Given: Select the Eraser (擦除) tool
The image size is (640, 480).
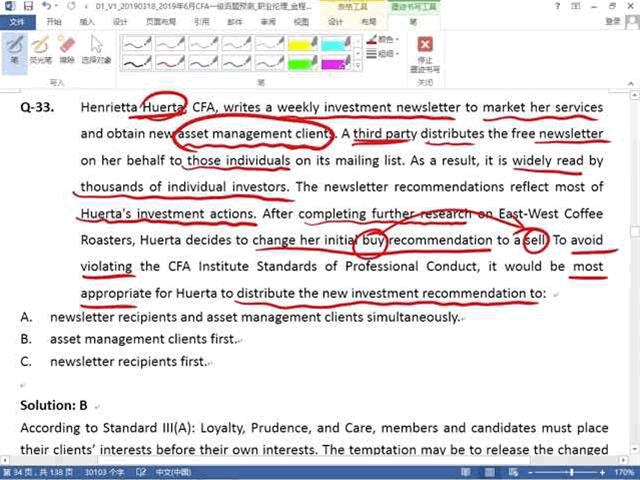Looking at the screenshot, I should point(67,50).
